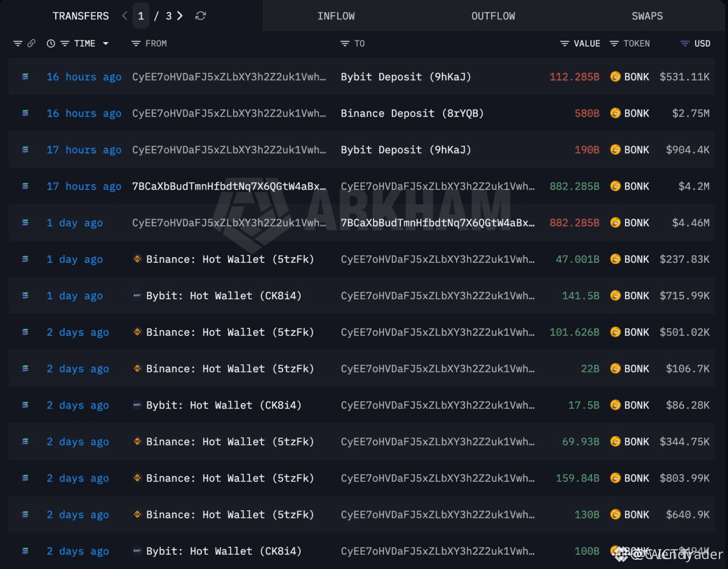
Task: Open the TOKEN column filter
Action: [x=614, y=43]
